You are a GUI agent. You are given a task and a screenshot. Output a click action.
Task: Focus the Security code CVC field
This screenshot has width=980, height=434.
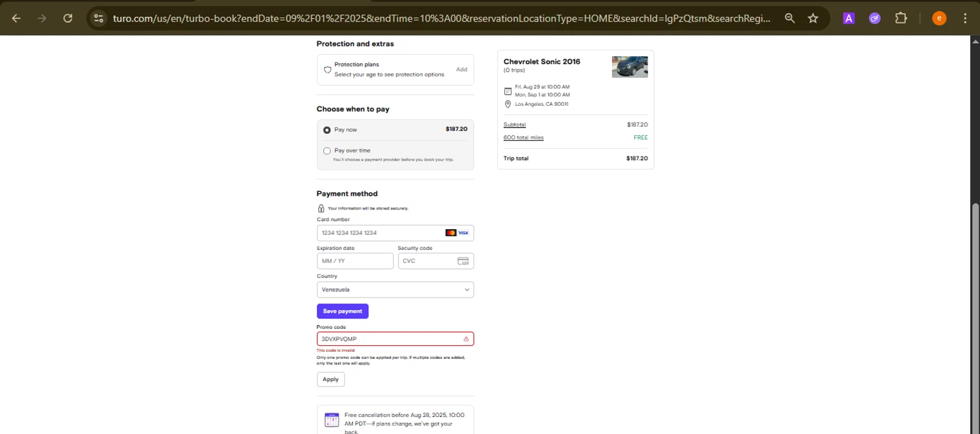436,261
